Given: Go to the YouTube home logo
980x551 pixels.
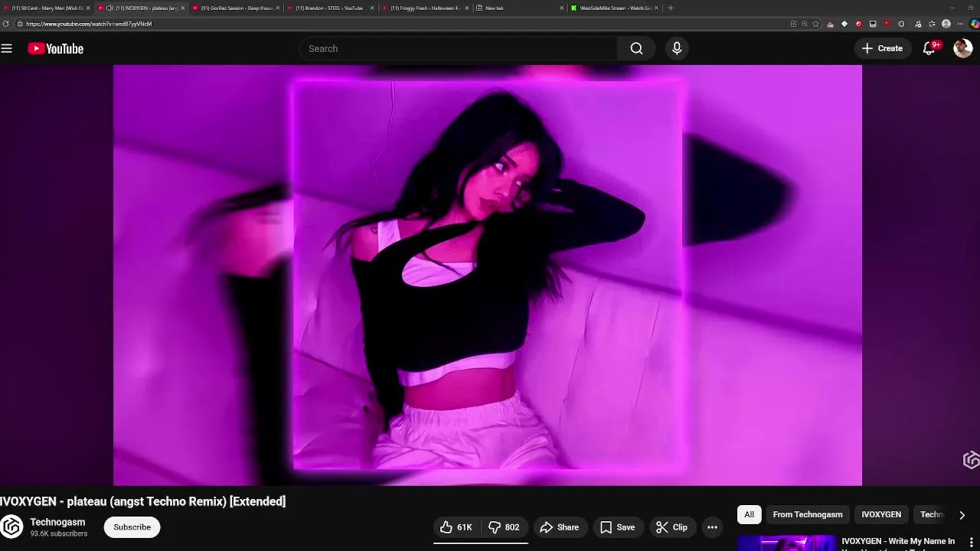Looking at the screenshot, I should click(55, 48).
